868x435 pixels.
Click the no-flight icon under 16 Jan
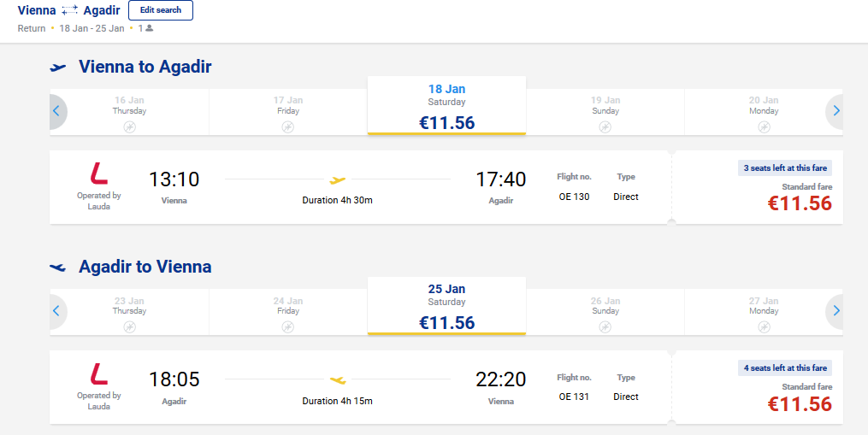pos(129,127)
